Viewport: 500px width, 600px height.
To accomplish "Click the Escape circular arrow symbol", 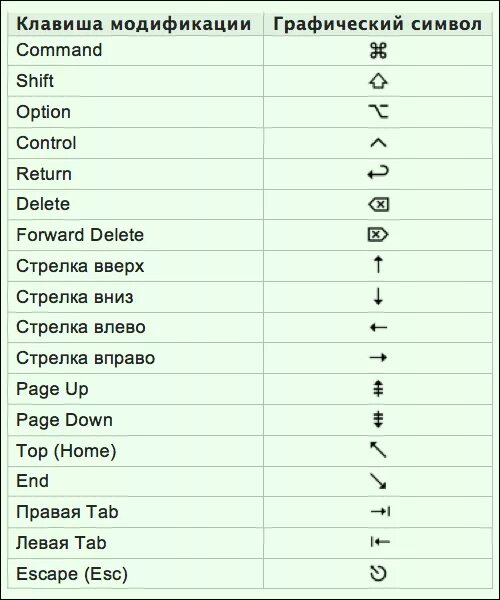I will 378,573.
